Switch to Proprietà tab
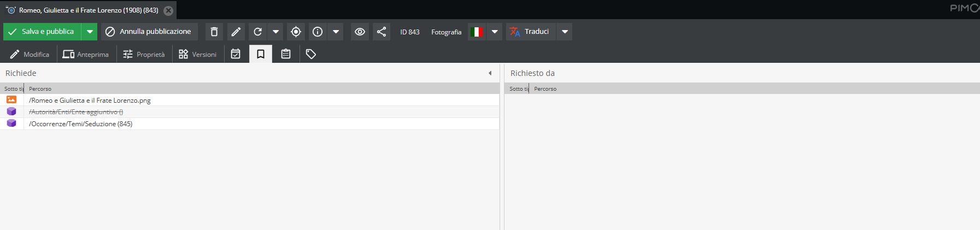This screenshot has width=980, height=230. pos(144,54)
